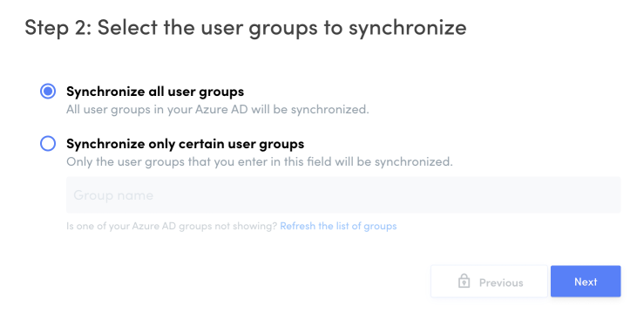
Task: Click the bold Synchronize only certain user groups label
Action: pyautogui.click(x=186, y=143)
